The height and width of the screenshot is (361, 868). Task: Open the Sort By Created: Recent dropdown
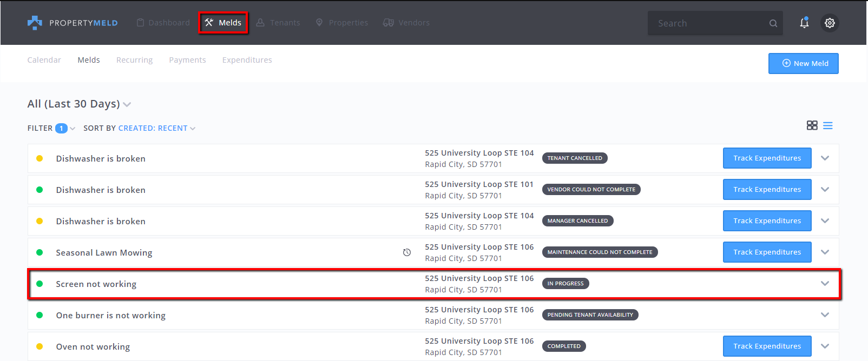[140, 128]
